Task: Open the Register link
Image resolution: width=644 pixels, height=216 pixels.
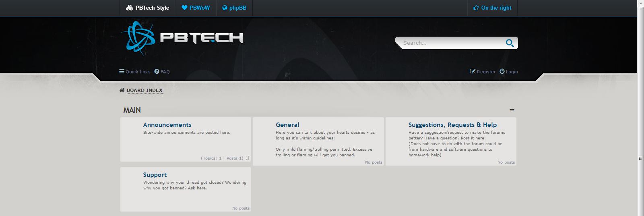Action: [483, 72]
